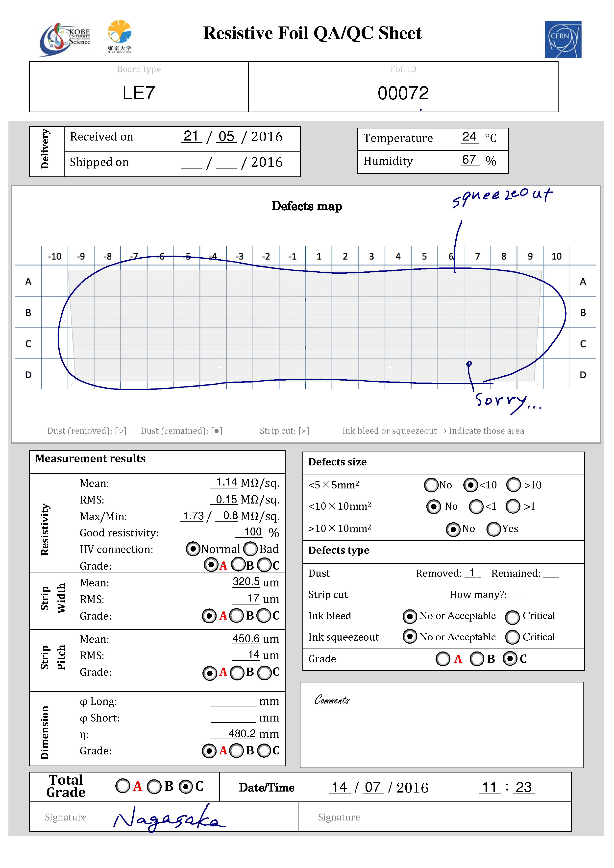Screen dimensions: 614x868
Task: Select Ink squeezeout 'No or Acceptable'
Action: 410,637
